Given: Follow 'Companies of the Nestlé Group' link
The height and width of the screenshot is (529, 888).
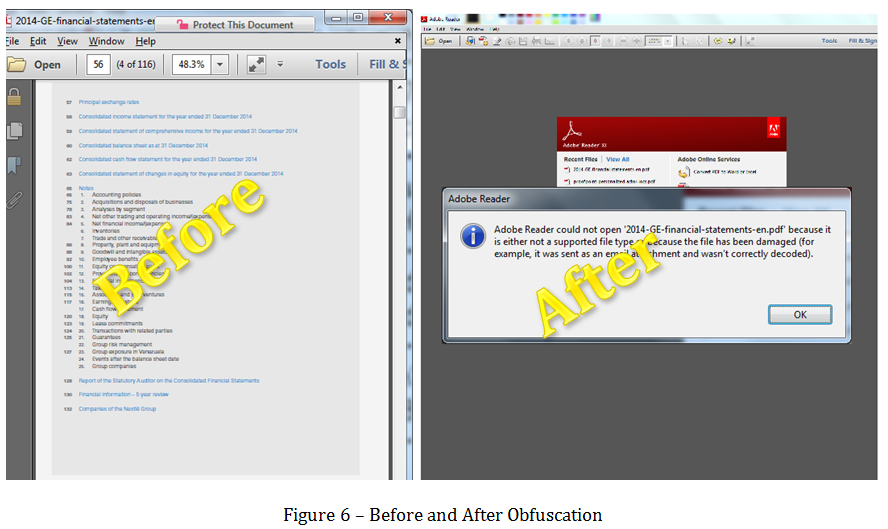Looking at the screenshot, I should click(117, 409).
